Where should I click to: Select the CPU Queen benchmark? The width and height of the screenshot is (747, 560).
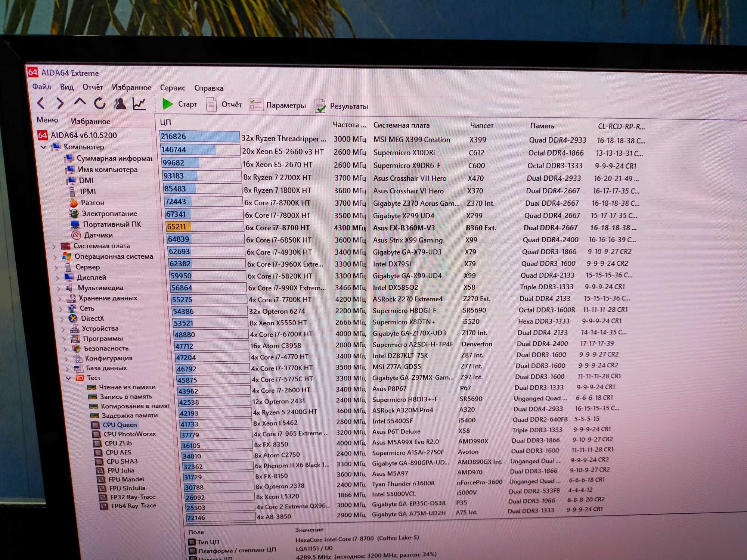[x=114, y=425]
